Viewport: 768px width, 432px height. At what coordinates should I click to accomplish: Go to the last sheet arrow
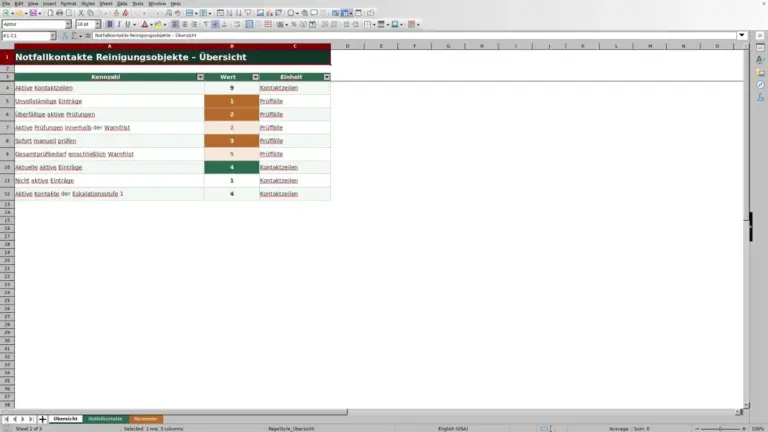tap(31, 419)
